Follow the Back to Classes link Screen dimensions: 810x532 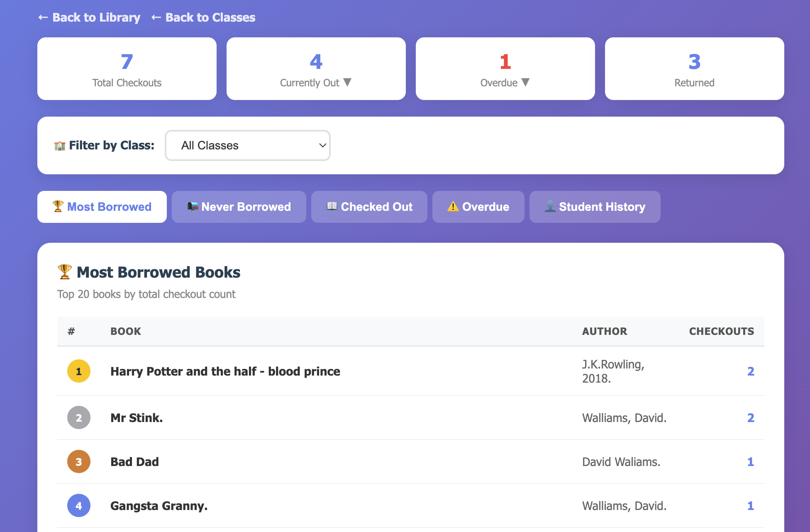(x=210, y=17)
